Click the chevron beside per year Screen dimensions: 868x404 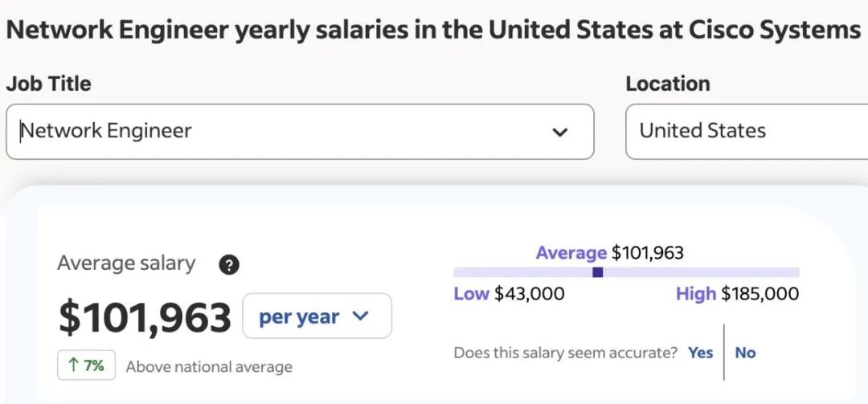360,316
